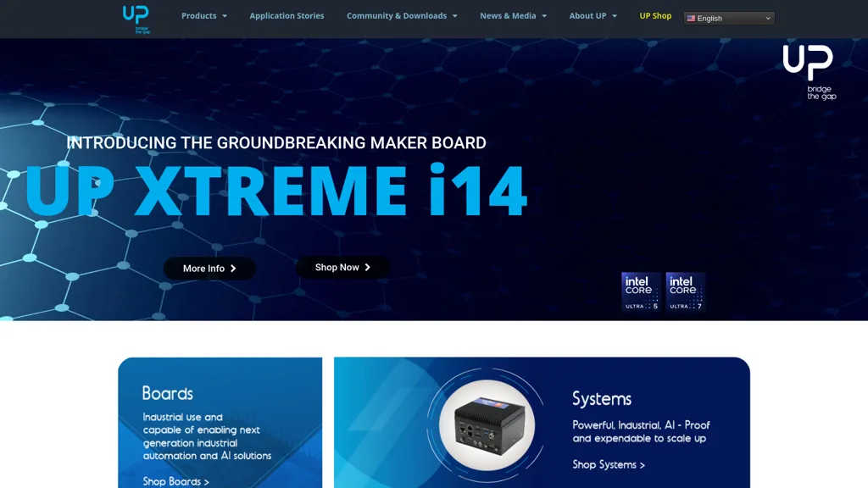Image resolution: width=868 pixels, height=488 pixels.
Task: Follow the Shop Boards link
Action: [x=175, y=481]
